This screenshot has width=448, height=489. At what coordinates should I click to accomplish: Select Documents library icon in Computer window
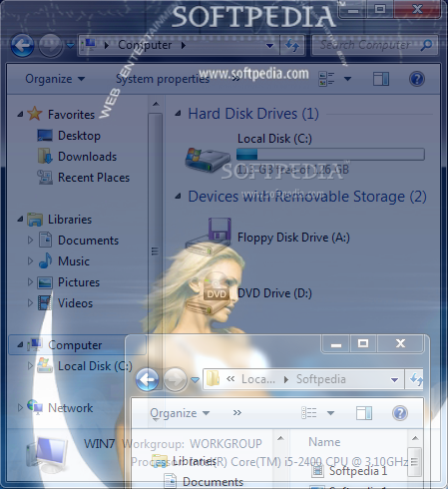tap(45, 240)
